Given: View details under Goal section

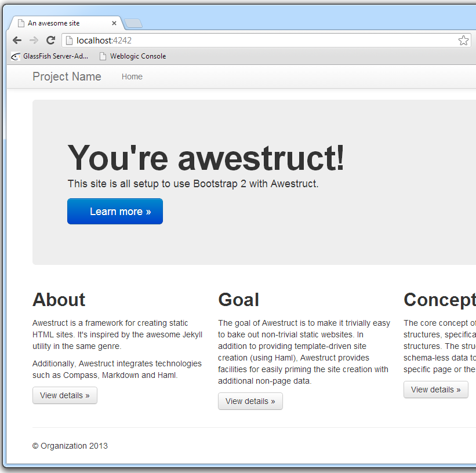Looking at the screenshot, I should [250, 401].
